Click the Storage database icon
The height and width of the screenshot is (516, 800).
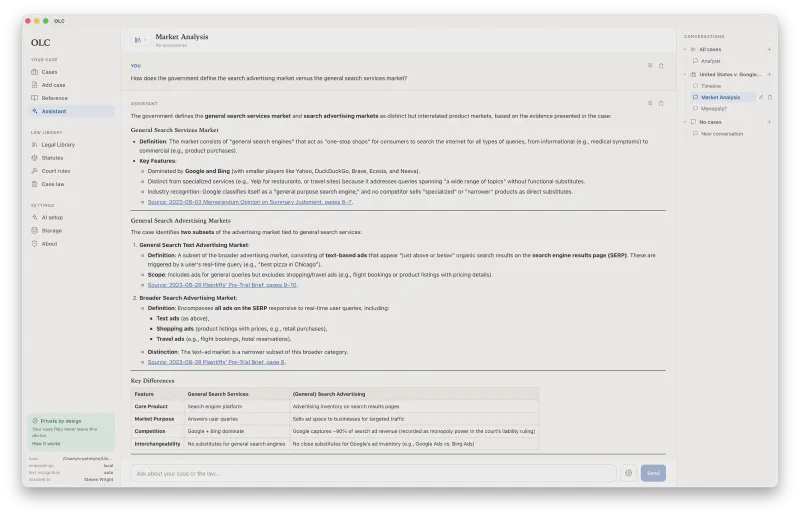[35, 231]
